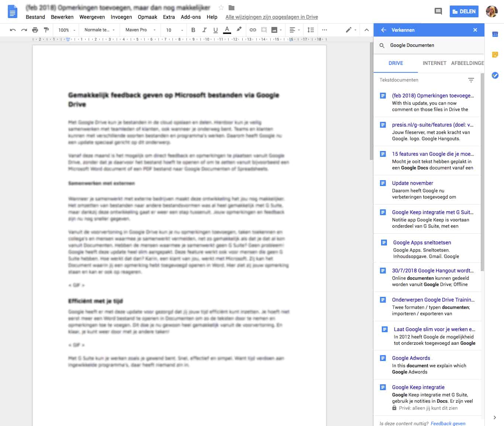Click the print icon

click(35, 30)
